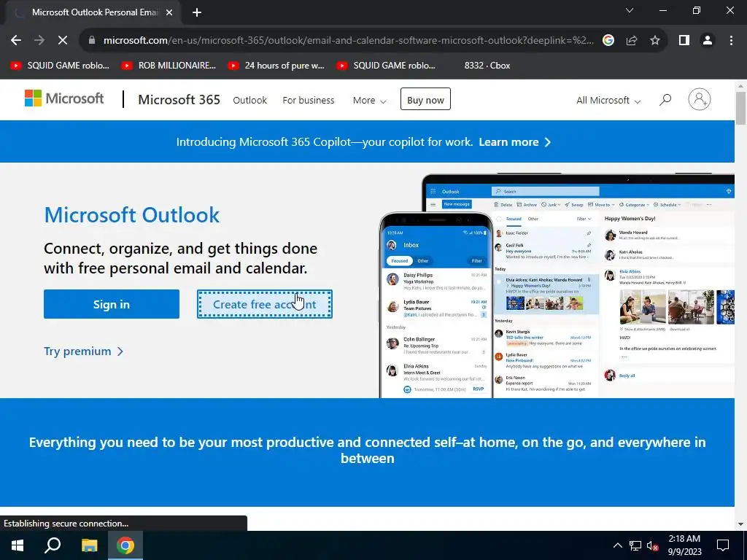Viewport: 747px width, 560px height.
Task: Click the sign-in account avatar icon
Action: point(699,99)
